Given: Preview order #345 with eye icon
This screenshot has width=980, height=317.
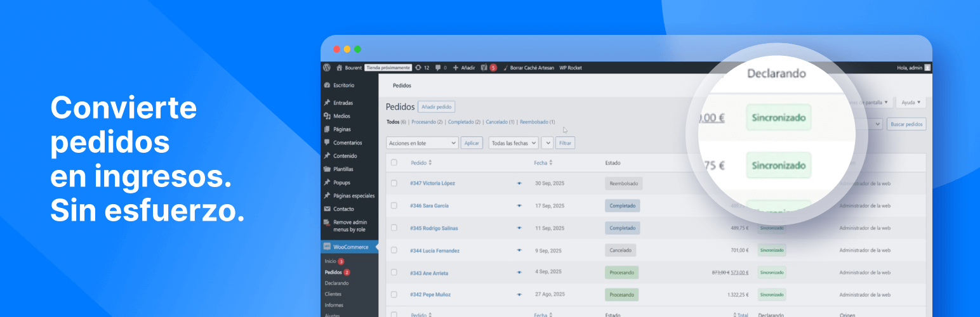Looking at the screenshot, I should [x=519, y=228].
